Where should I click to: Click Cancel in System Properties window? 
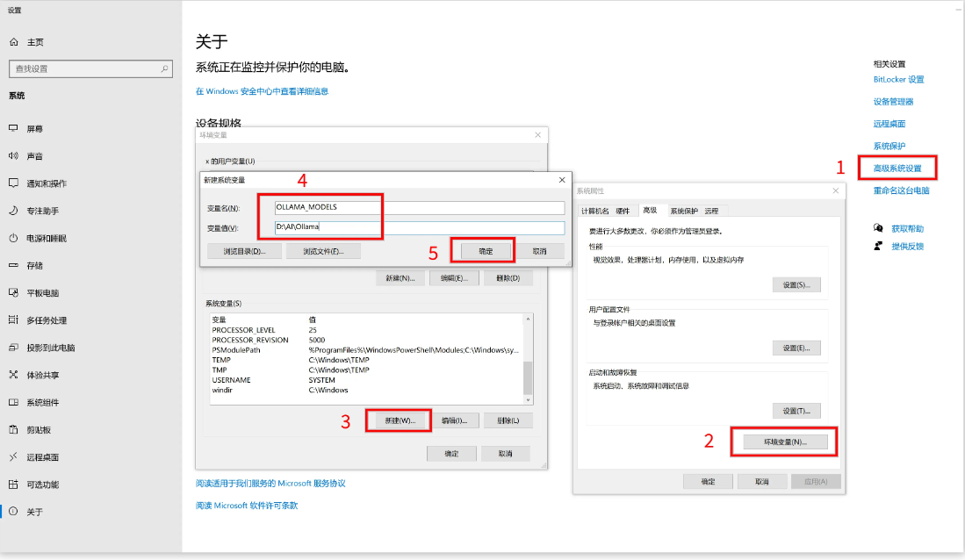pyautogui.click(x=762, y=482)
